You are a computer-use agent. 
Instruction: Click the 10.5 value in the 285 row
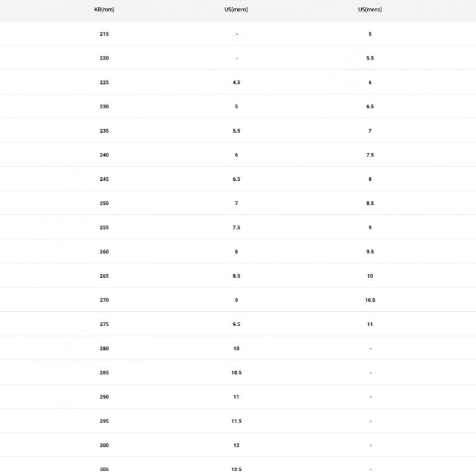pos(236,373)
